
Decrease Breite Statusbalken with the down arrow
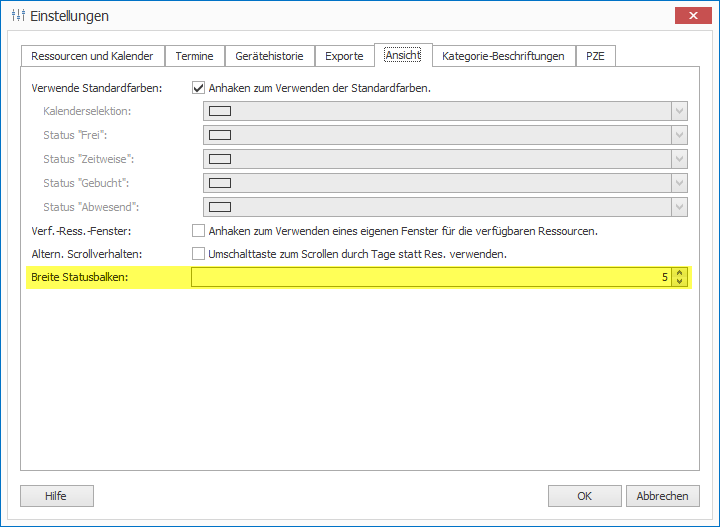coord(680,282)
